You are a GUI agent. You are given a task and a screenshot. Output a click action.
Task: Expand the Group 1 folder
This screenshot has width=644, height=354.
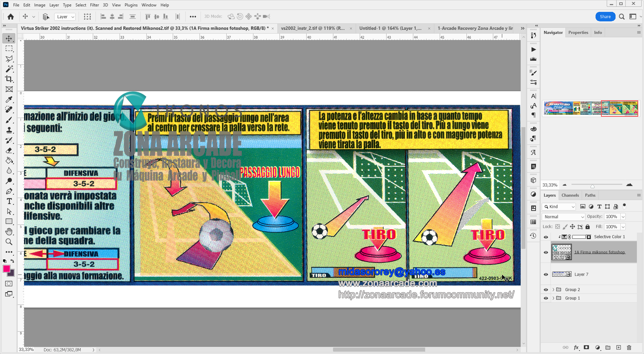[x=553, y=298]
